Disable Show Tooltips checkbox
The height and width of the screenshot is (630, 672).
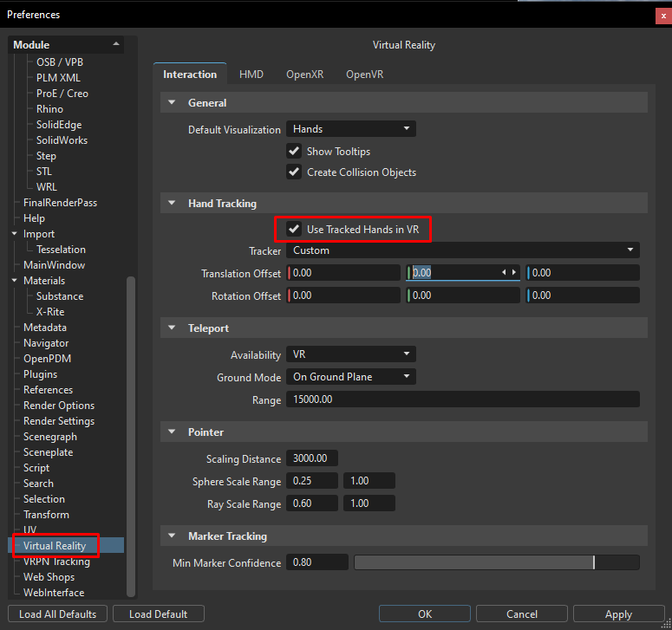pos(294,152)
